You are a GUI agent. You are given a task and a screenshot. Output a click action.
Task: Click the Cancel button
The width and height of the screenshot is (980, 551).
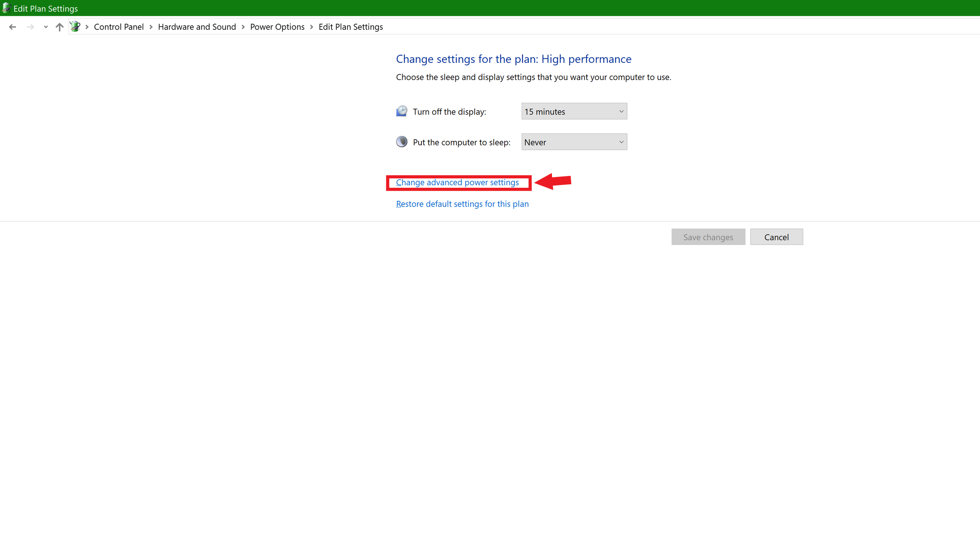[776, 237]
